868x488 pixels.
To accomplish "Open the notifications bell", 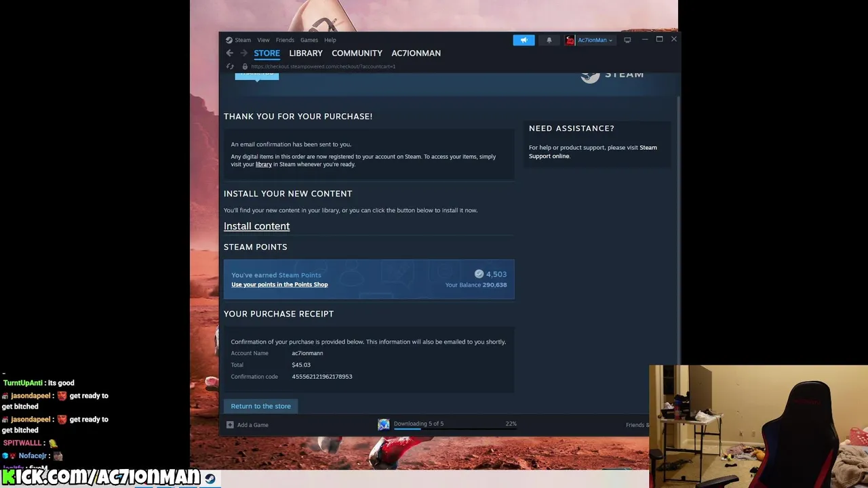I will 549,40.
